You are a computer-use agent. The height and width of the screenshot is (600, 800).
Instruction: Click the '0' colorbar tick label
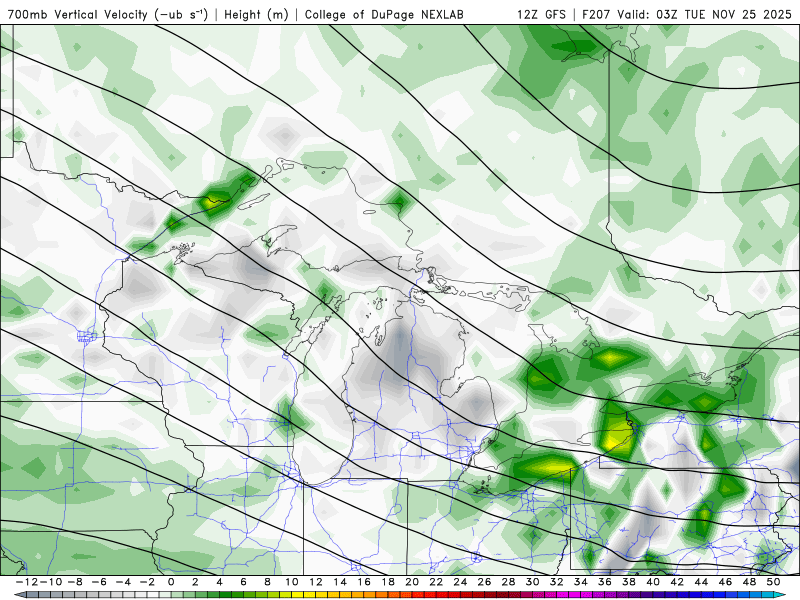click(171, 582)
